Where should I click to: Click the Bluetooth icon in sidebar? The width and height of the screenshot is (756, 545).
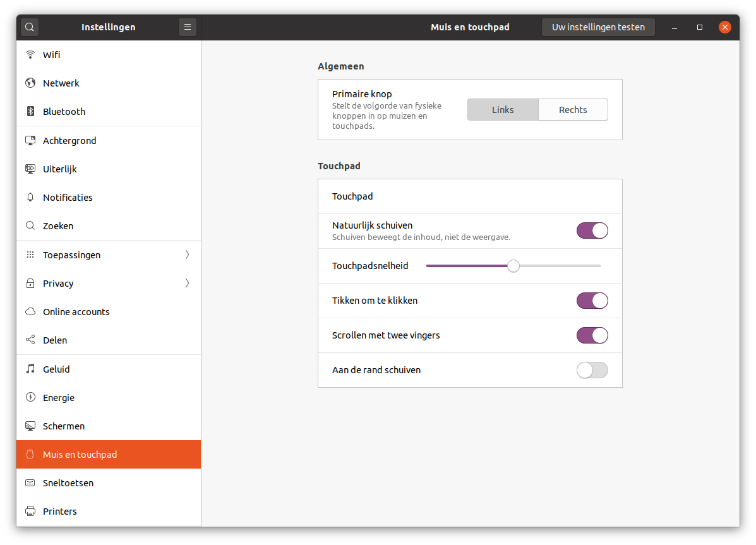(x=30, y=112)
